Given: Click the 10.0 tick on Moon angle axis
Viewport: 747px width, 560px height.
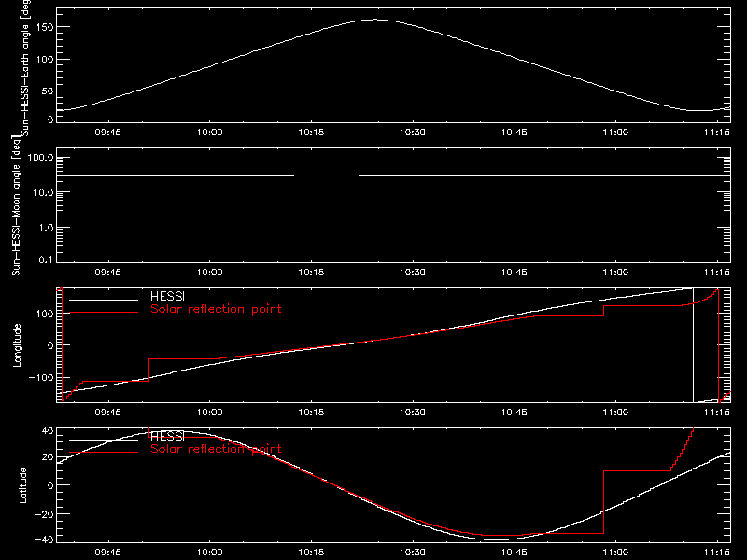Looking at the screenshot, I should point(43,193).
